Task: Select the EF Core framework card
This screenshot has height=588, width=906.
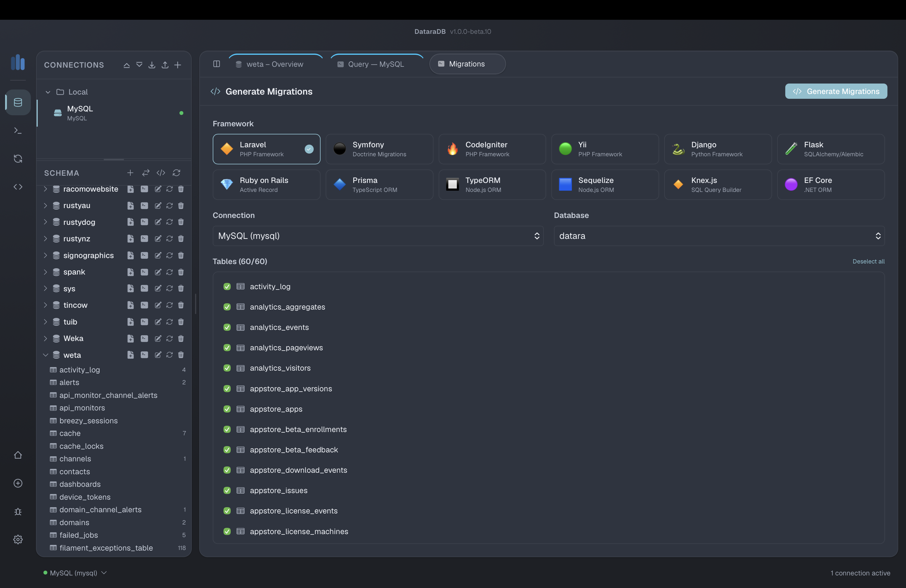Action: [x=830, y=185]
